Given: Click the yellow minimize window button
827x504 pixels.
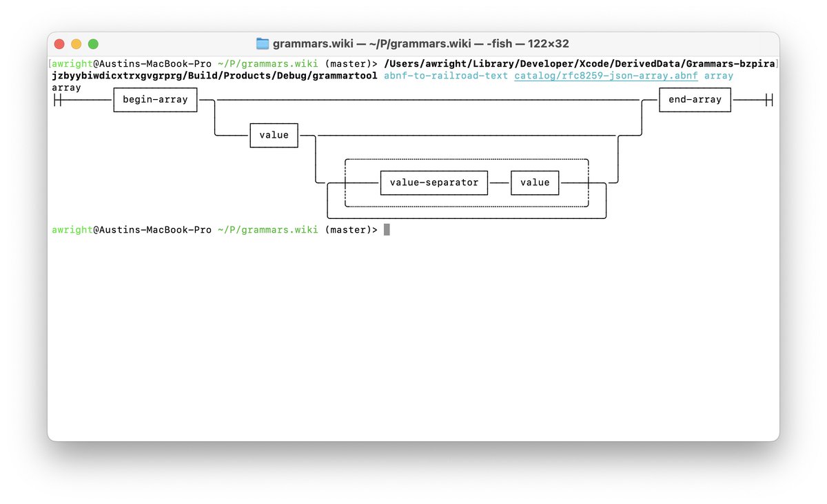Looking at the screenshot, I should coord(76,43).
